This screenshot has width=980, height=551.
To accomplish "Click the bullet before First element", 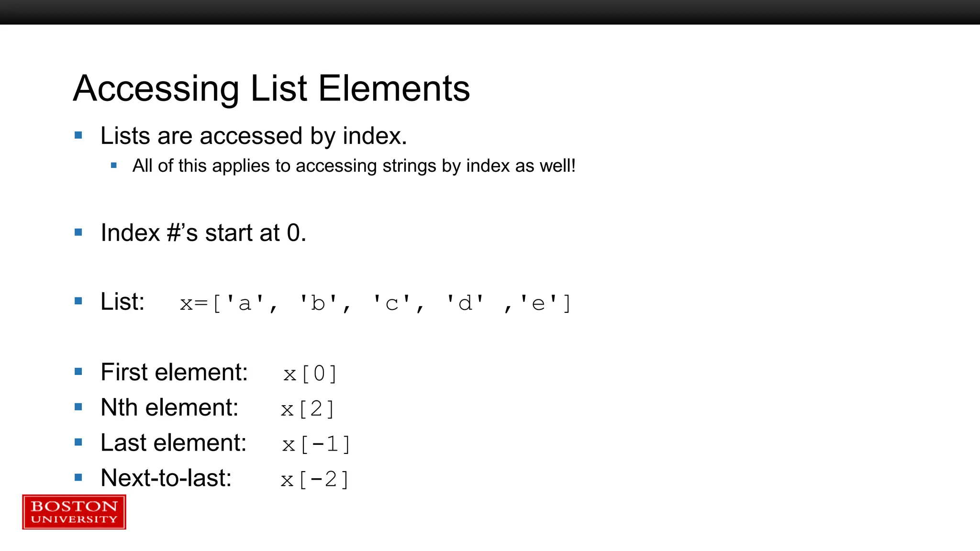I will (x=78, y=372).
